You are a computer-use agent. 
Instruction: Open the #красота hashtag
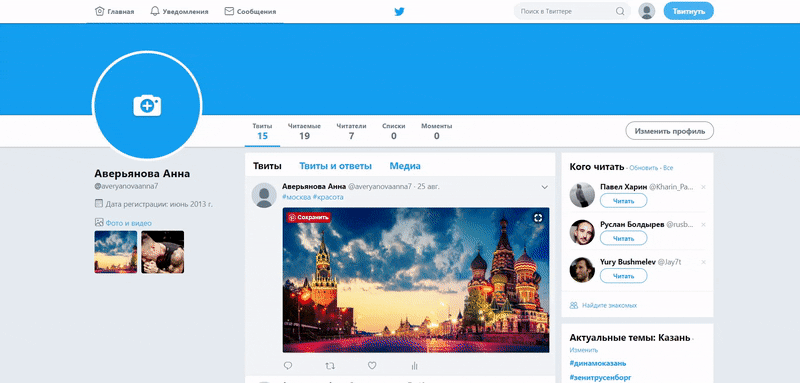328,197
